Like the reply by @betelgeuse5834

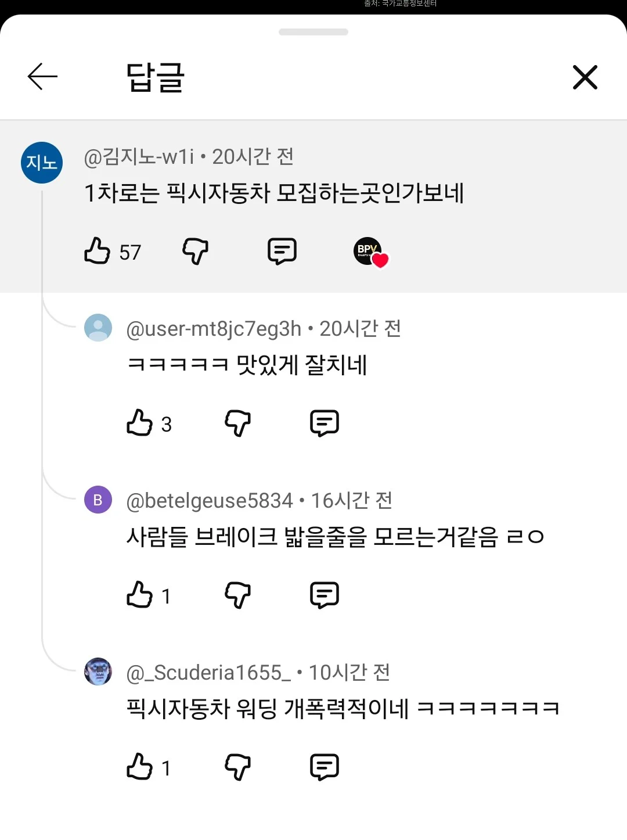pyautogui.click(x=139, y=595)
